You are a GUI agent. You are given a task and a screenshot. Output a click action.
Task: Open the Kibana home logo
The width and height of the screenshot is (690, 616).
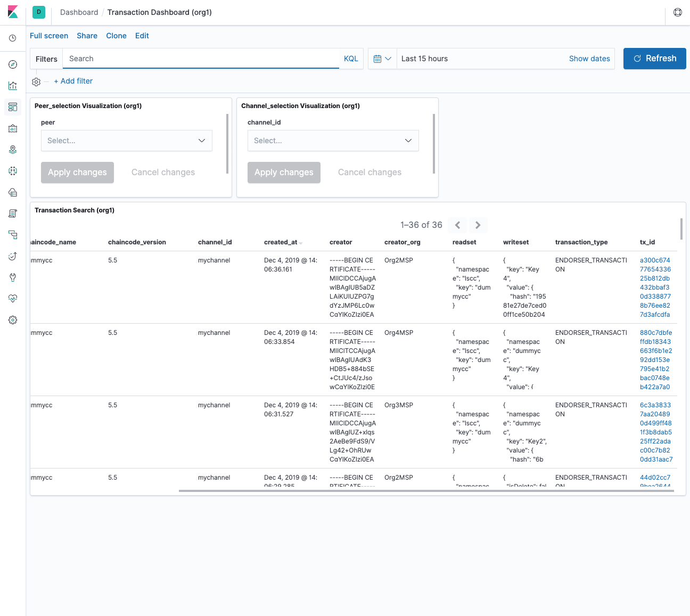click(x=13, y=12)
